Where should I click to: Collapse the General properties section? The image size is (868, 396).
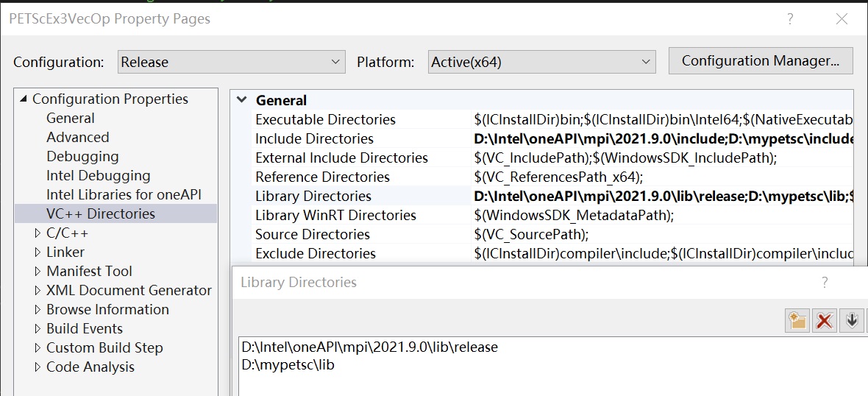(x=242, y=100)
